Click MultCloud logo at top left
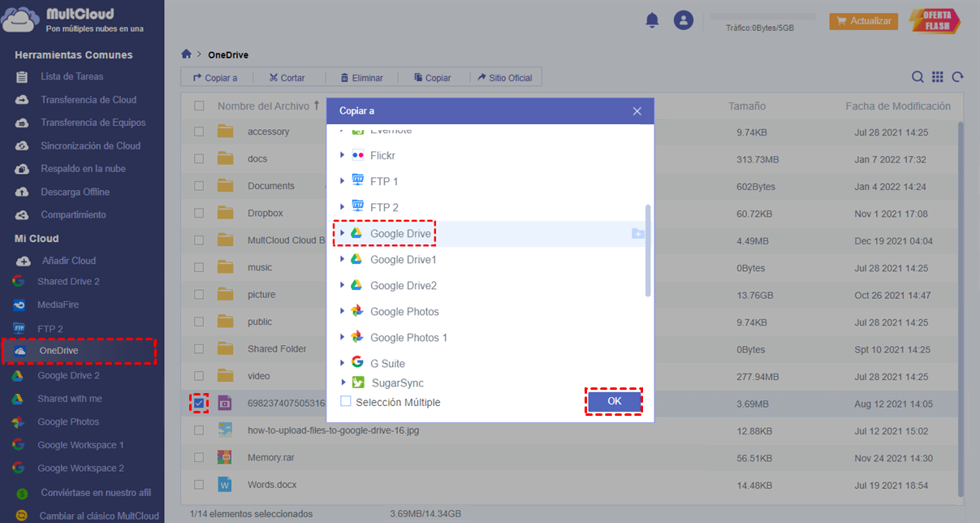Image resolution: width=980 pixels, height=523 pixels. [x=73, y=19]
